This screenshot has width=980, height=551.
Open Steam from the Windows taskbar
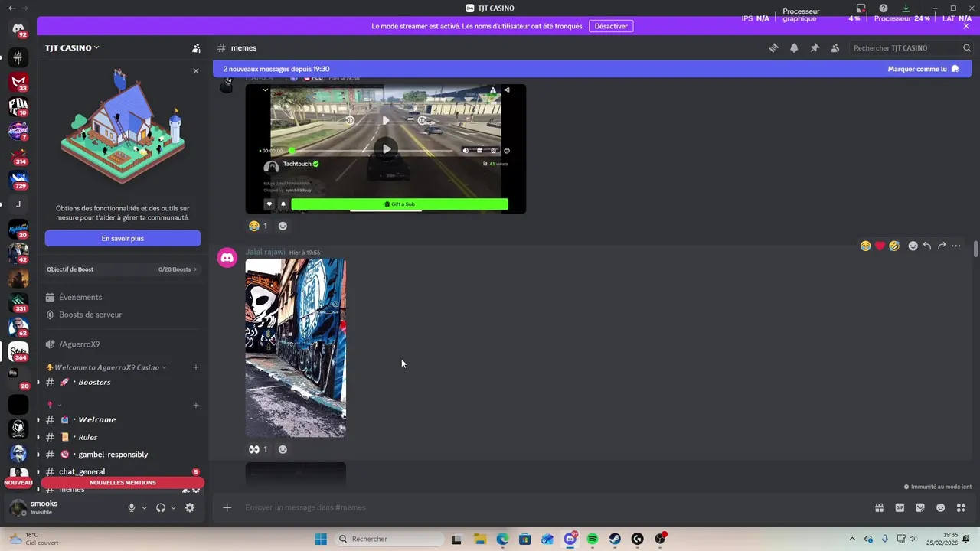[615, 539]
